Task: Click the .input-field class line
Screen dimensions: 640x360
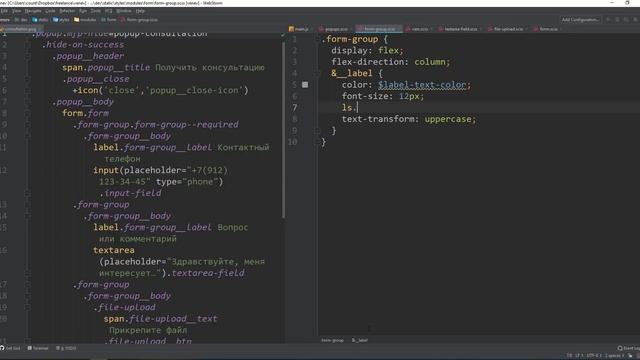Action: pyautogui.click(x=130, y=193)
